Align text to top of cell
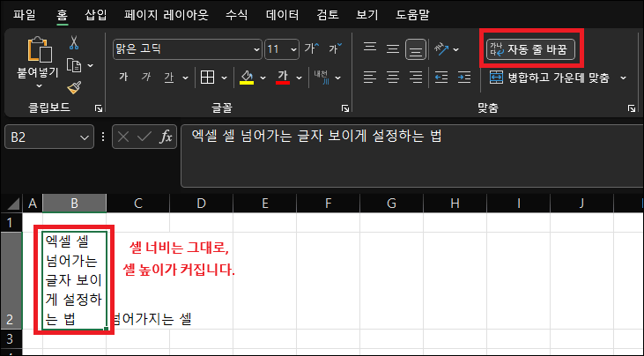This screenshot has width=644, height=356. (370, 48)
